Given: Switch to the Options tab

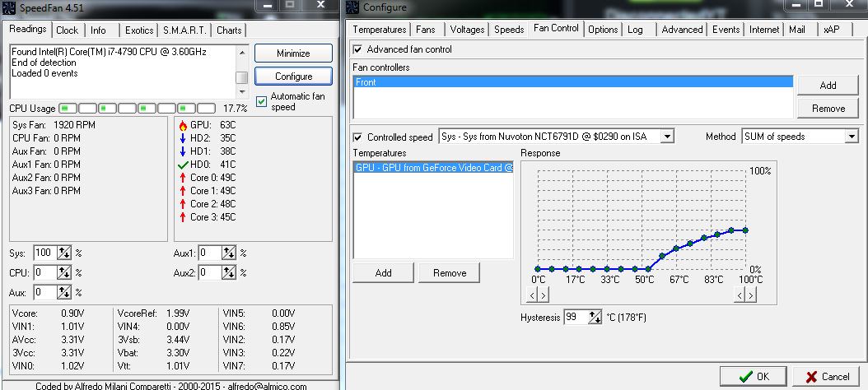Looking at the screenshot, I should click(603, 30).
